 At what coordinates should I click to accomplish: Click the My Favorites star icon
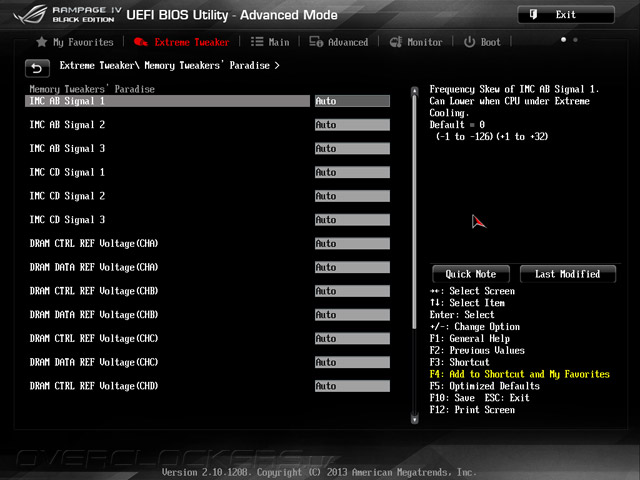(x=42, y=42)
